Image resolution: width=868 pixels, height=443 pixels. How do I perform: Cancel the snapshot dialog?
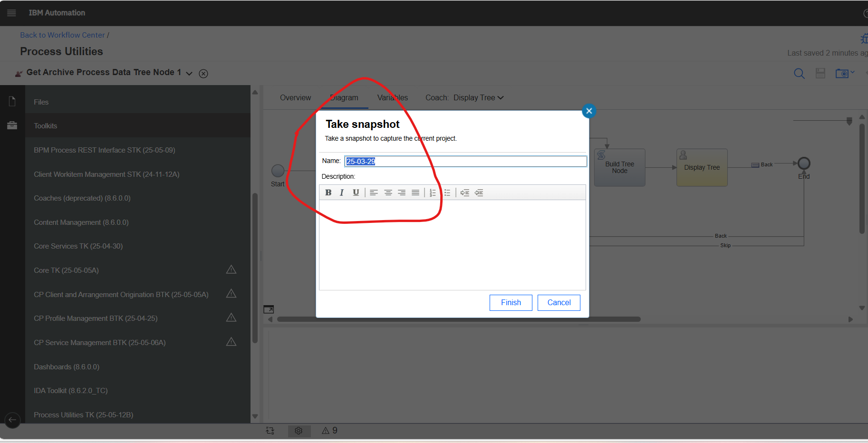point(559,303)
